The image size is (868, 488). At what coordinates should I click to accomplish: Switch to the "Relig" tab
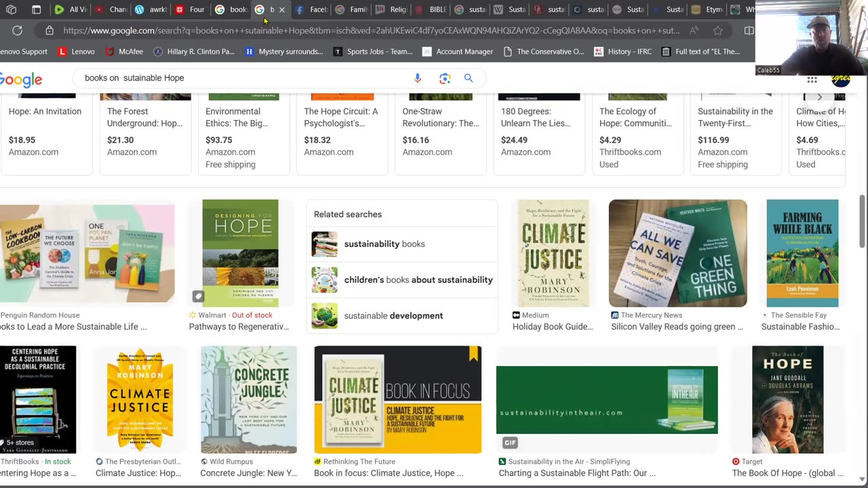point(390,9)
